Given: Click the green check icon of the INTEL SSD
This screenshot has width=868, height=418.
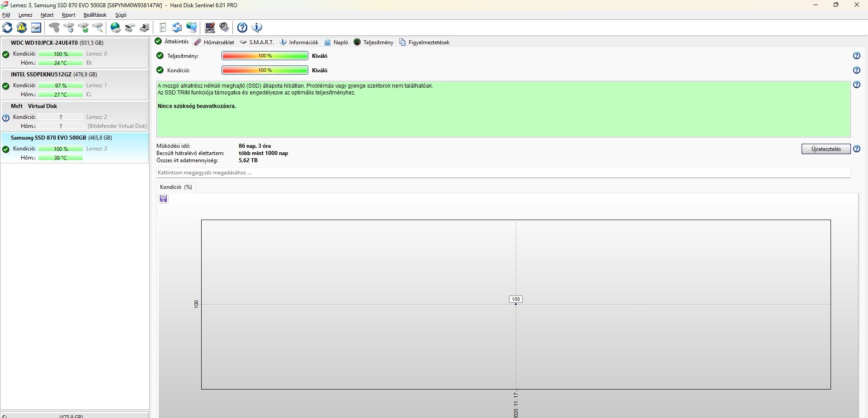Looking at the screenshot, I should (6, 86).
